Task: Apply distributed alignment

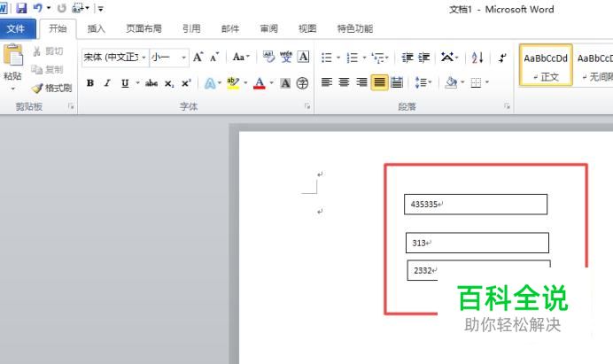Action: (397, 82)
